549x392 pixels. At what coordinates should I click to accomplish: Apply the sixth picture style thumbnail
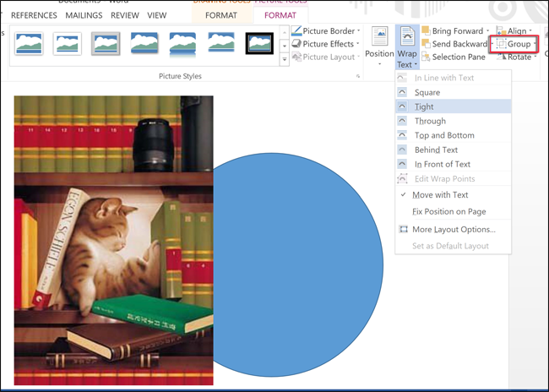tap(221, 43)
